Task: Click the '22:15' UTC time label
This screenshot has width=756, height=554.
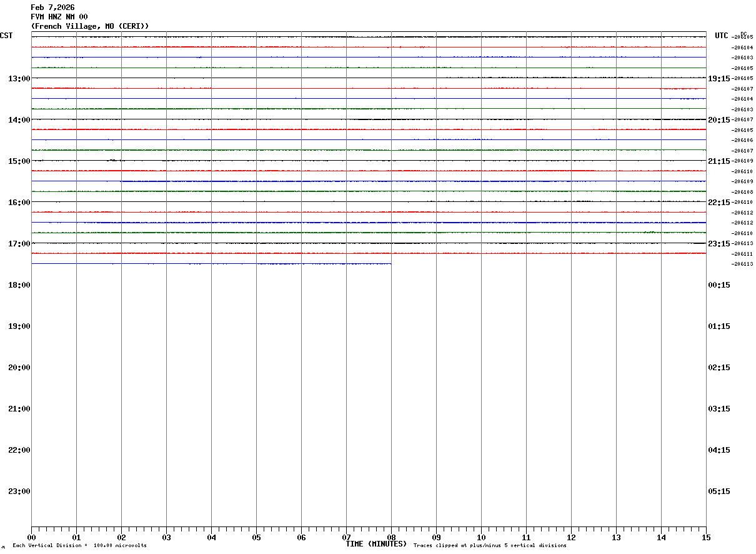Action: pyautogui.click(x=719, y=202)
